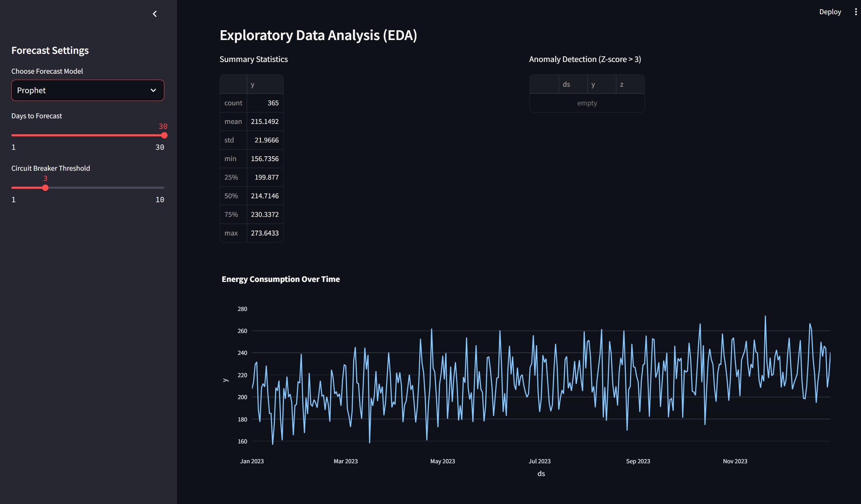Select the std value cell 21.9666
The height and width of the screenshot is (504, 861).
point(265,140)
